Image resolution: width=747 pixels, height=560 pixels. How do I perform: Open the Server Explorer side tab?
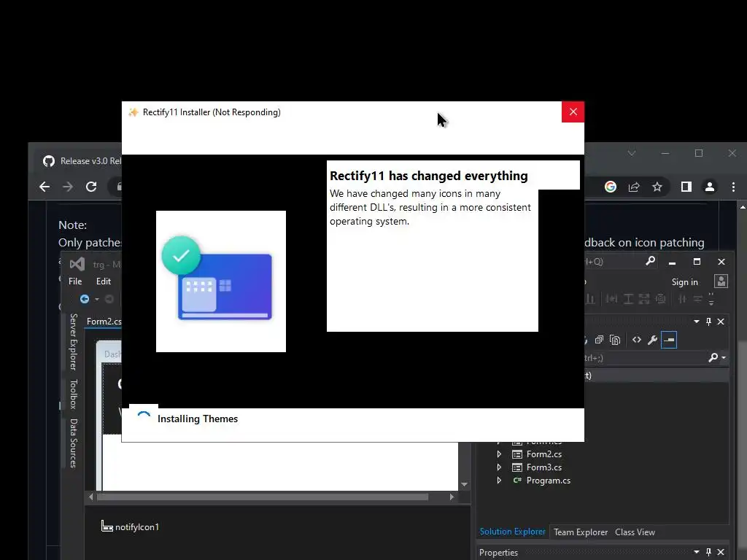tap(74, 341)
